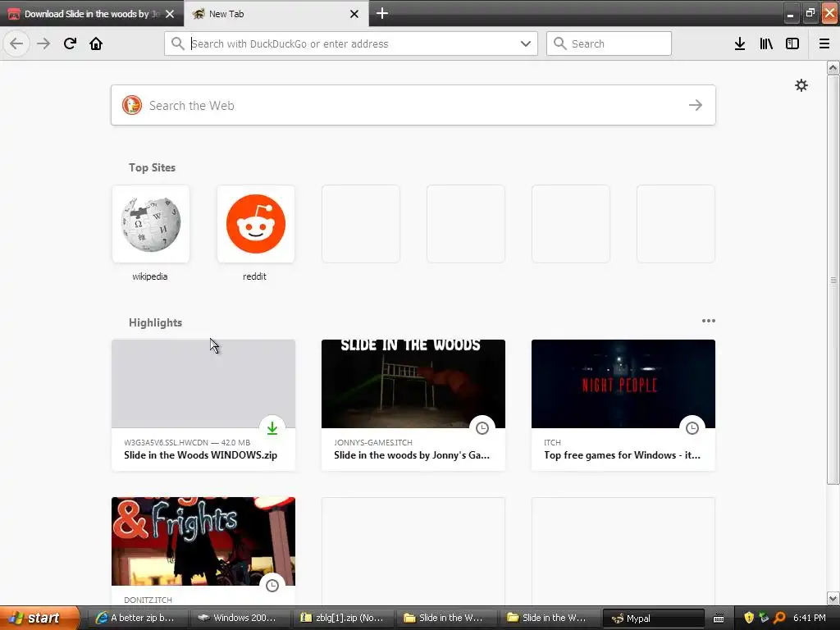
Task: Click the Highlights heading
Action: coord(155,322)
